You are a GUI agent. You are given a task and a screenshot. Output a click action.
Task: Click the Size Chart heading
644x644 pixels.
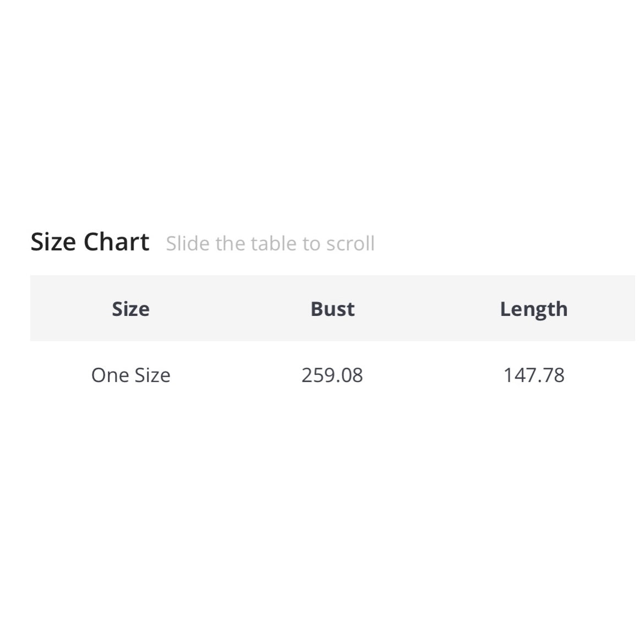(x=90, y=242)
